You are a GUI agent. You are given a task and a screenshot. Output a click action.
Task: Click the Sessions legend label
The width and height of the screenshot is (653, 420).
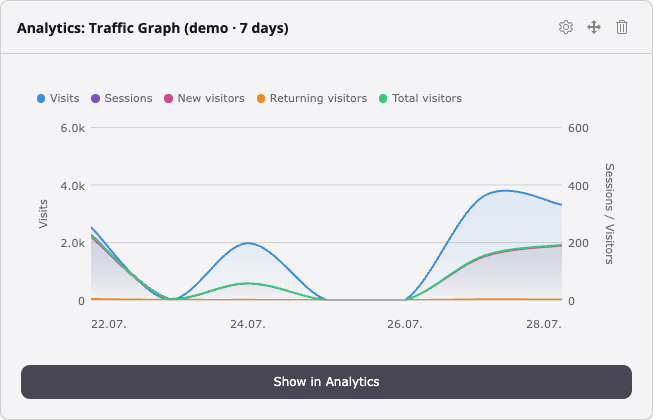(128, 98)
